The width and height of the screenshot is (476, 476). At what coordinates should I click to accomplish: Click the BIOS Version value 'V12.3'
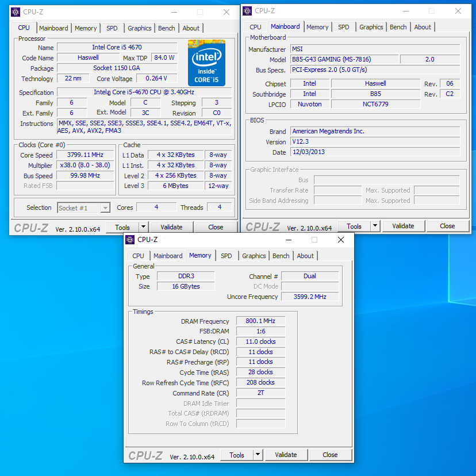(x=375, y=141)
